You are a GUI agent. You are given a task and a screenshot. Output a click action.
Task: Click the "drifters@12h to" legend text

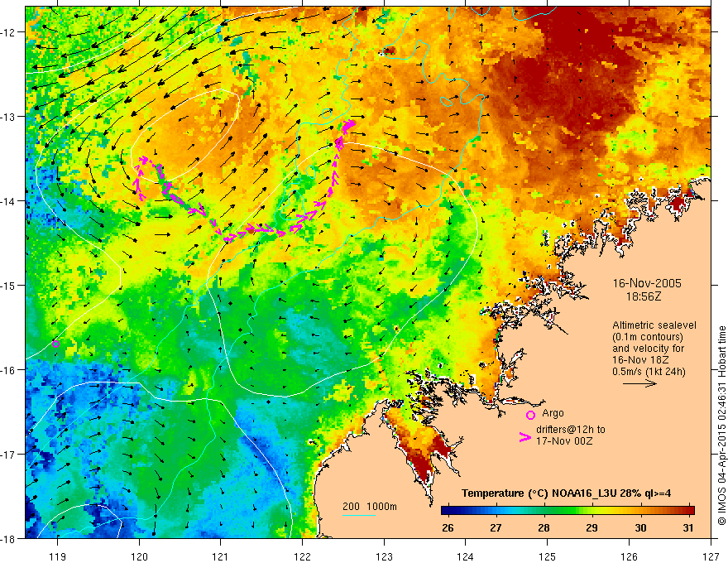571,430
